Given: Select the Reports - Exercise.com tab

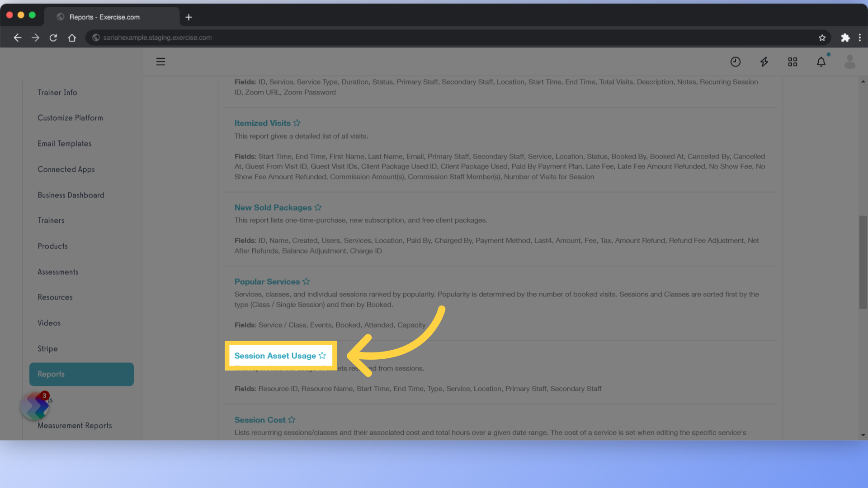Looking at the screenshot, I should [112, 17].
